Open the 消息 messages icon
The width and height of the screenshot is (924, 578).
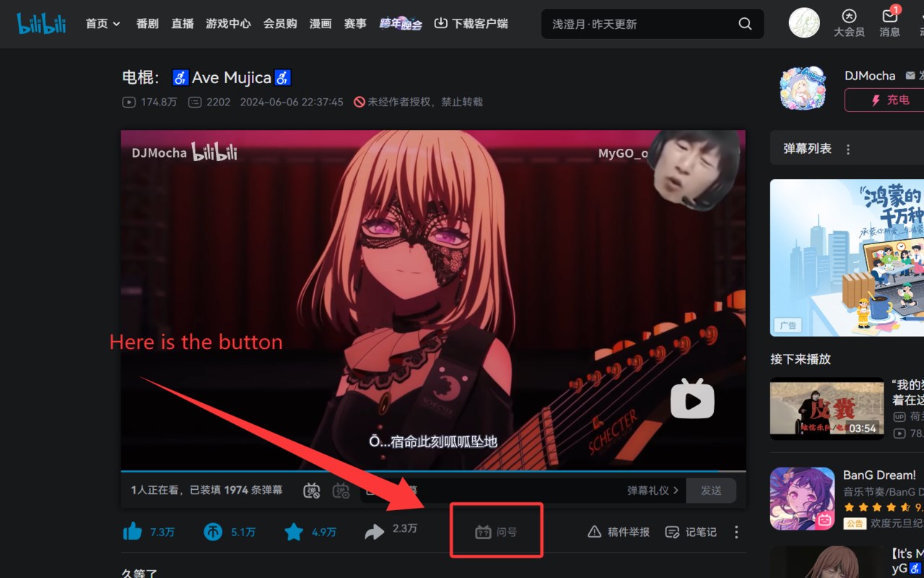pyautogui.click(x=890, y=23)
